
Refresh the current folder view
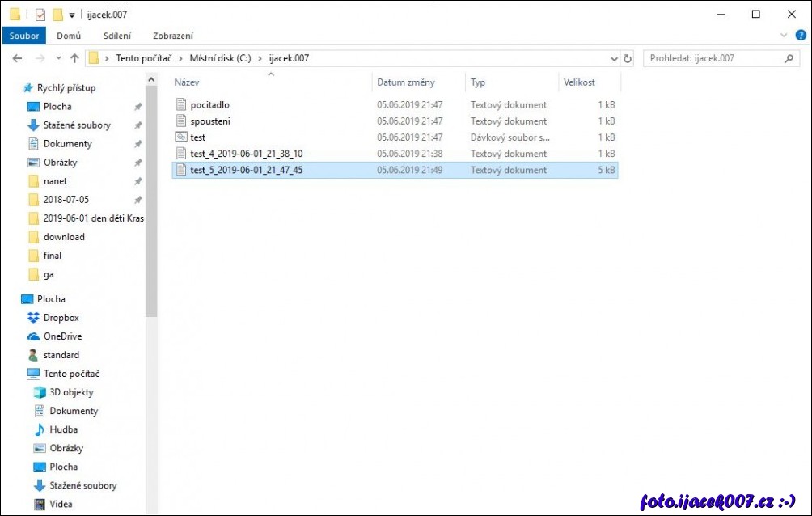click(x=628, y=58)
